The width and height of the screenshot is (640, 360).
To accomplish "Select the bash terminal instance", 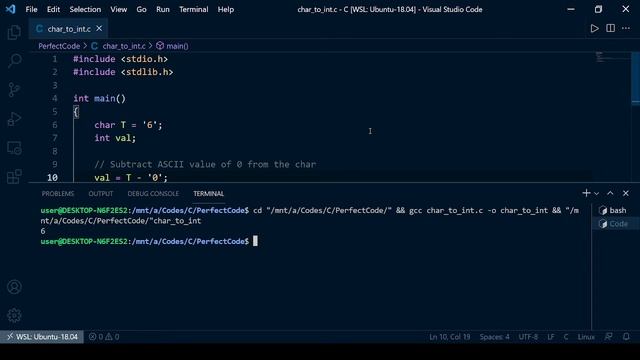I will tap(613, 210).
